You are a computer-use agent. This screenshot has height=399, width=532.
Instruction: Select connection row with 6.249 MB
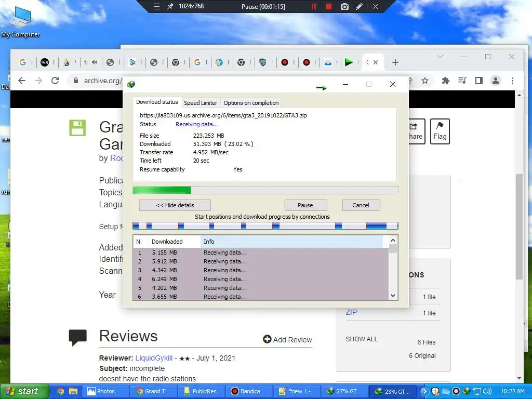click(261, 279)
